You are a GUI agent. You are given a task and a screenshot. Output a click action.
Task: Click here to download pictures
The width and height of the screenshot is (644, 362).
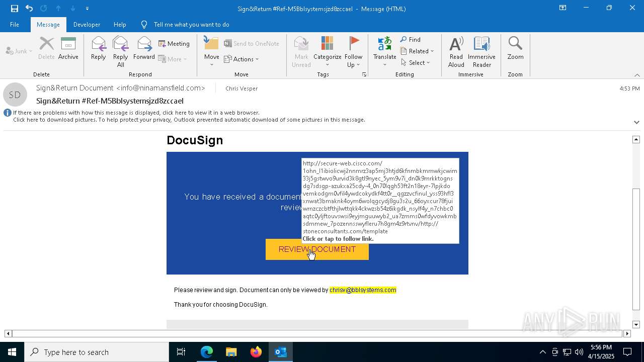click(189, 120)
